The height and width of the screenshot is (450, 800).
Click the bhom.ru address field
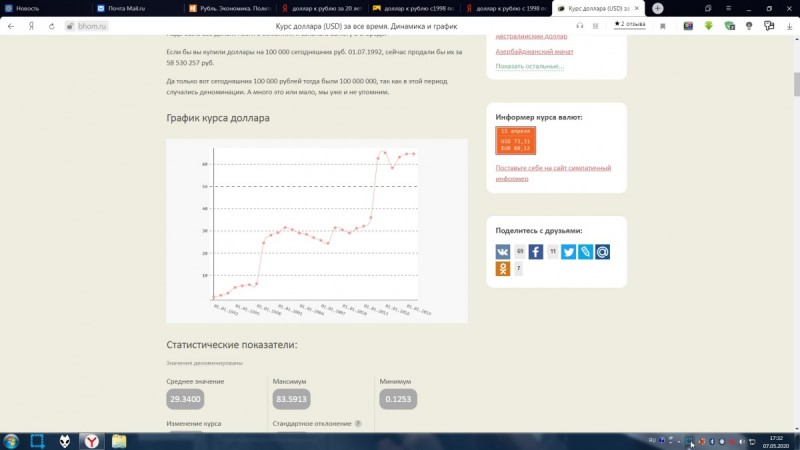87,26
